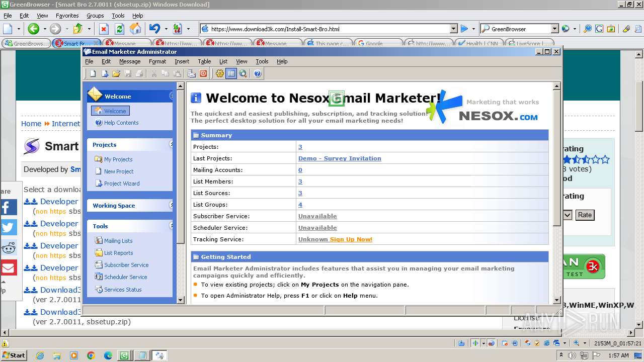Click the Save disk icon in Email Marketer toolbar

tap(128, 73)
